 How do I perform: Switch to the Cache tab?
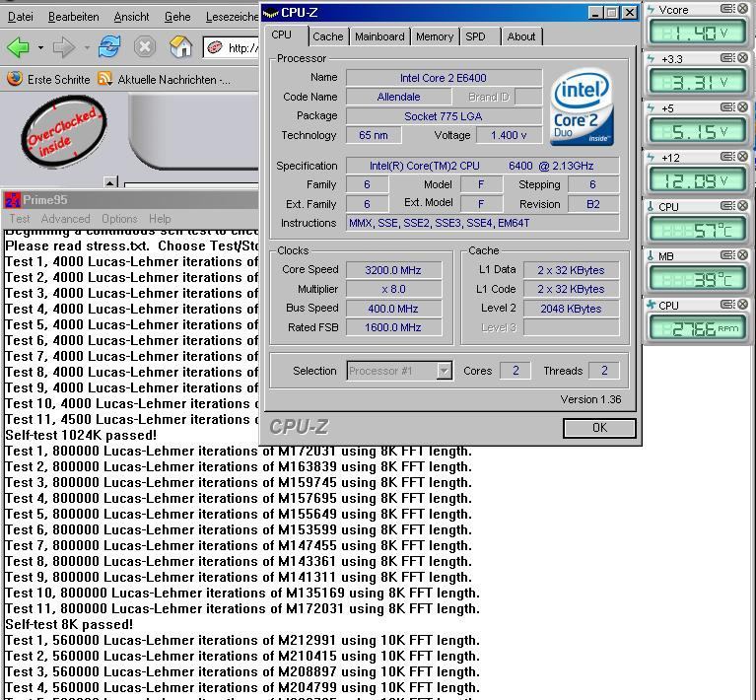pyautogui.click(x=328, y=36)
